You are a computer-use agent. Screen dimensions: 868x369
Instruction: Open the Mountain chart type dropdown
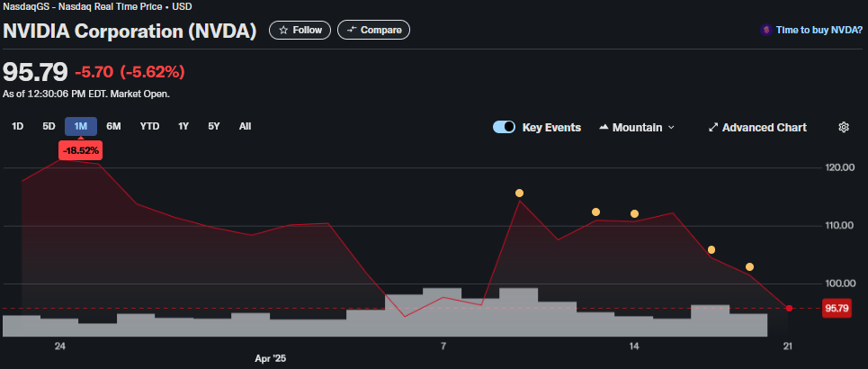coord(637,128)
